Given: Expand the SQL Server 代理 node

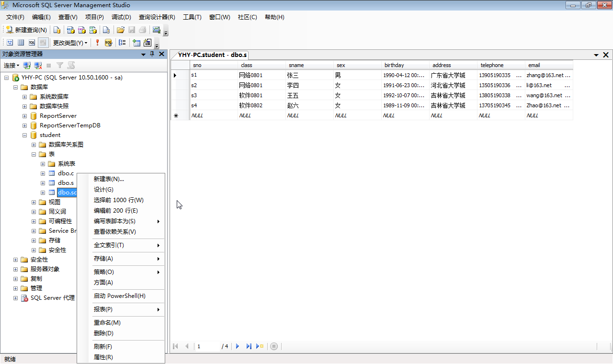Looking at the screenshot, I should (x=15, y=298).
